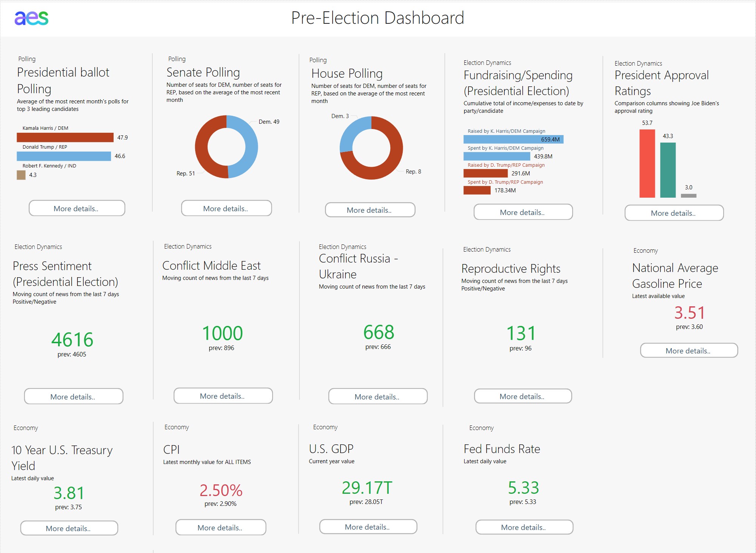Image resolution: width=756 pixels, height=553 pixels.
Task: Open Fundraising/Spending More details button
Action: (523, 212)
